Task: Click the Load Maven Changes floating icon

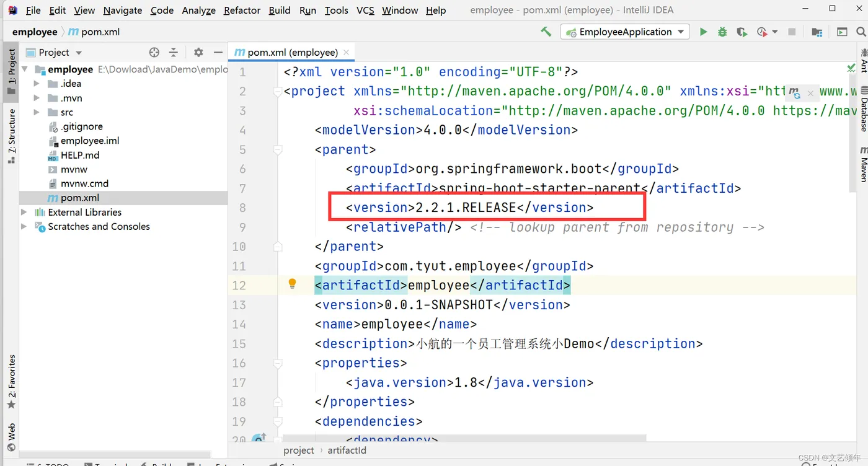Action: (x=795, y=92)
